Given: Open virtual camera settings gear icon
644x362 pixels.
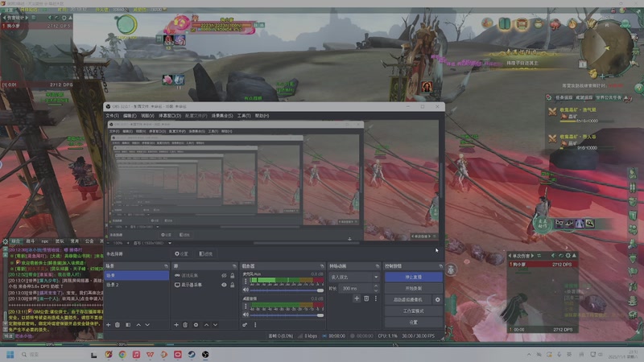Looking at the screenshot, I should (x=437, y=299).
